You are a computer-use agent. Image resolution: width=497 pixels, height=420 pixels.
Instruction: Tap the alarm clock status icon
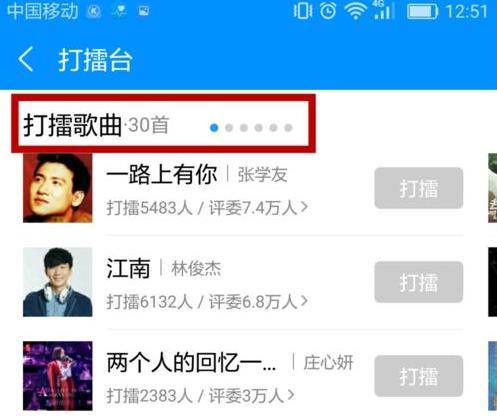tap(328, 11)
